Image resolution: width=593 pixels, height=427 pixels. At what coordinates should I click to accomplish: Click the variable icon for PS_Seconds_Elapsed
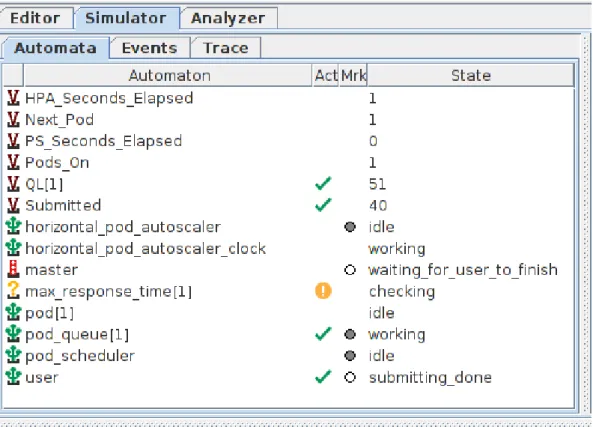point(13,141)
